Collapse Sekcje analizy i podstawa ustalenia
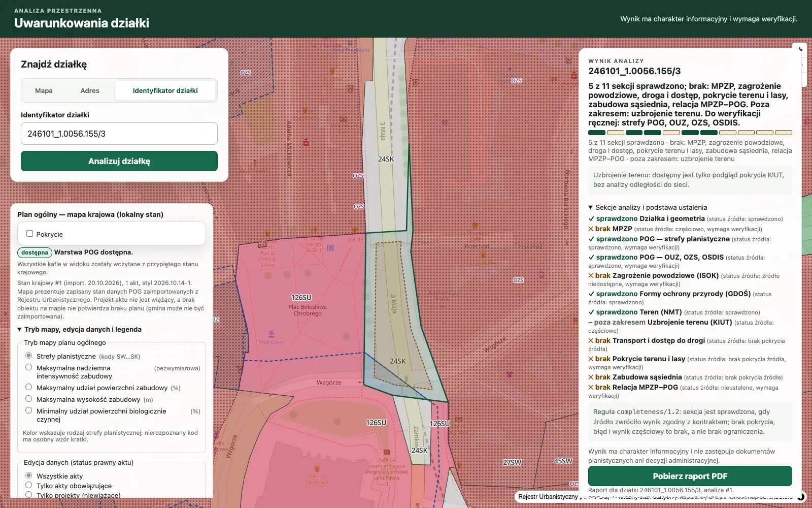The image size is (812, 508). tap(648, 207)
